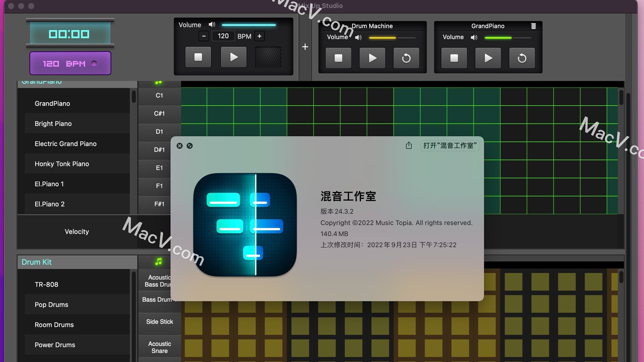This screenshot has width=644, height=362.
Task: Stop the Drum Machine track
Action: pos(338,58)
